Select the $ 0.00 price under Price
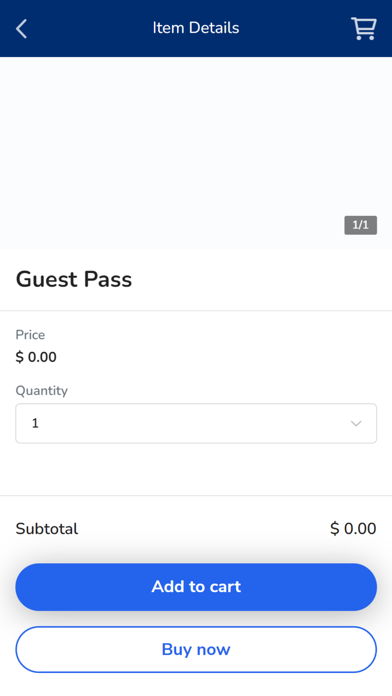The width and height of the screenshot is (392, 696). 36,357
